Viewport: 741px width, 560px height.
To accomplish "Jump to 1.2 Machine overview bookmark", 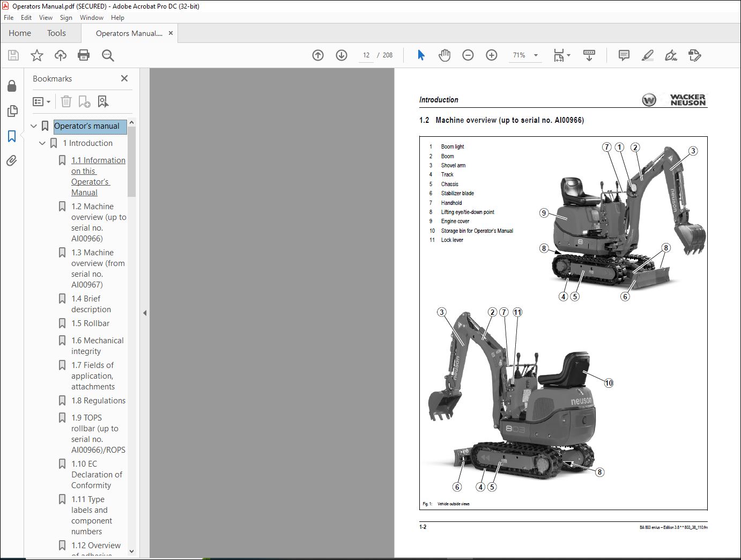I will [x=99, y=223].
